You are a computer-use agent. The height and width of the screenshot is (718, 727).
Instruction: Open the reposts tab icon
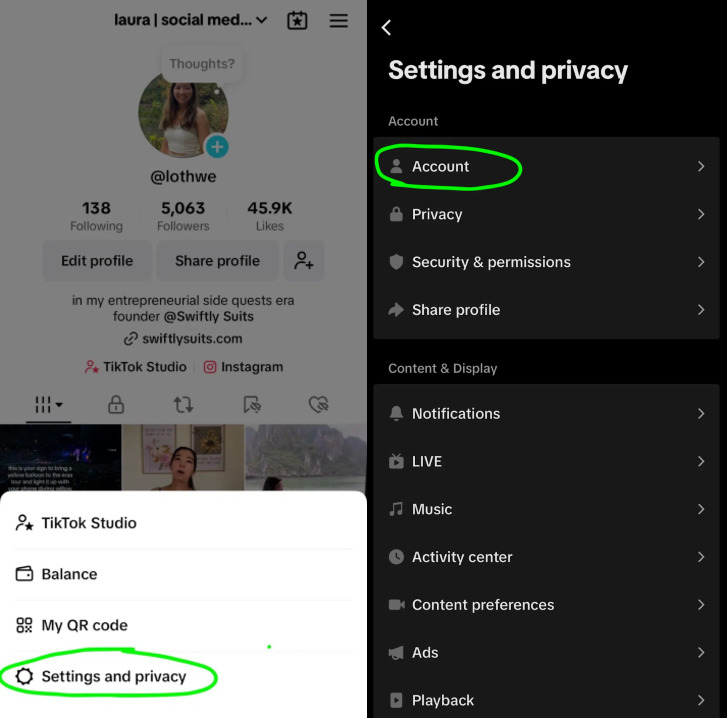coord(183,405)
